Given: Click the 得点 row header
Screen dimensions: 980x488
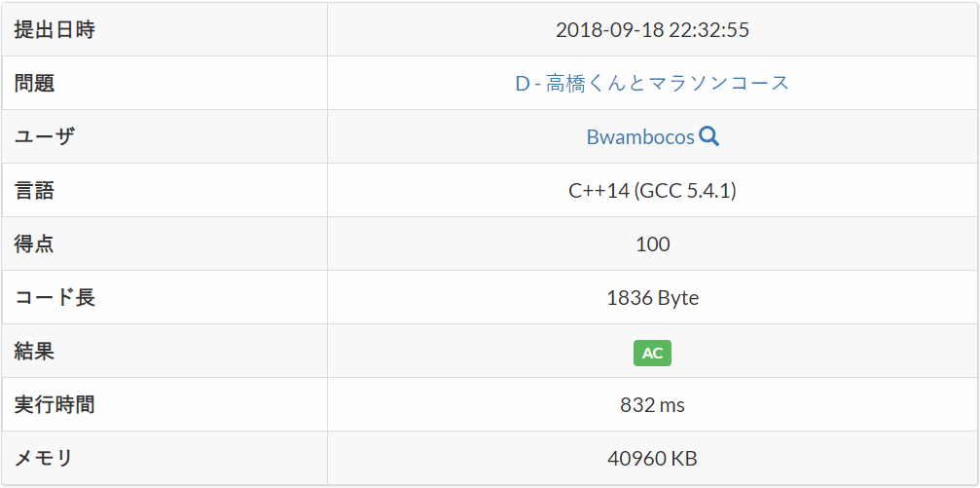Looking at the screenshot, I should point(34,244).
